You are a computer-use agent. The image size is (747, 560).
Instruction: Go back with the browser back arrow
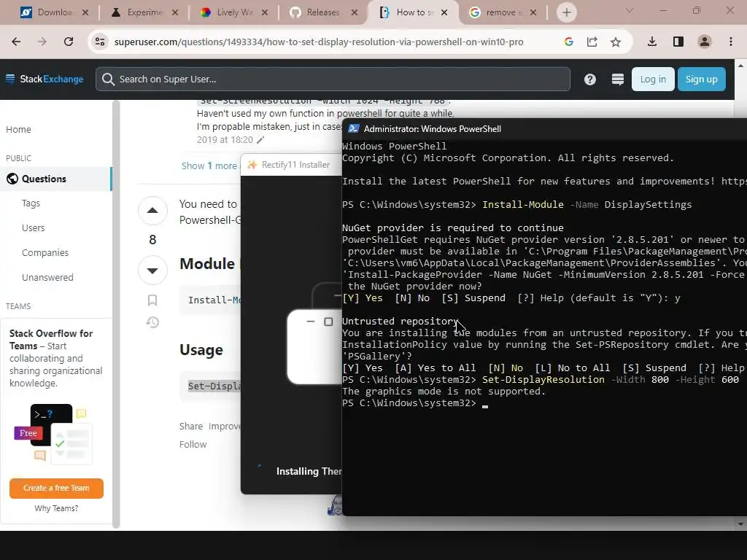pos(16,42)
